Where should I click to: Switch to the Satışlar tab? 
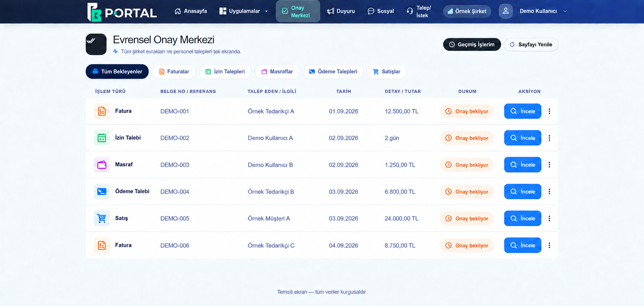(387, 72)
